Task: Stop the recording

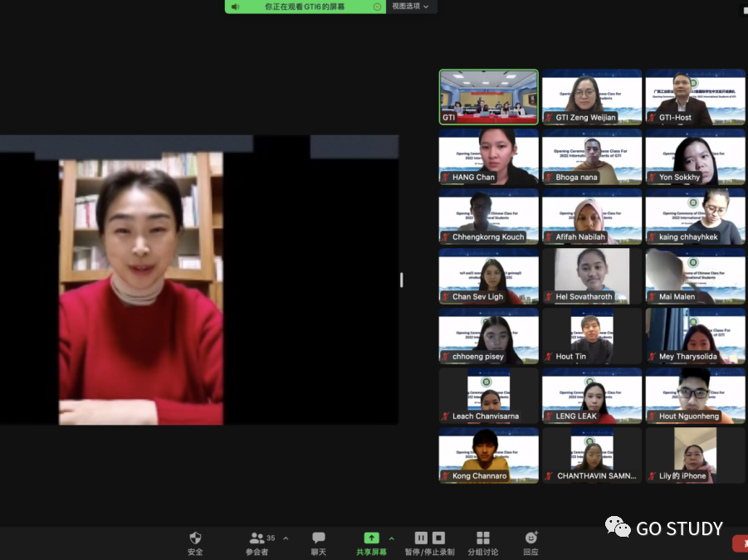Action: (439, 538)
